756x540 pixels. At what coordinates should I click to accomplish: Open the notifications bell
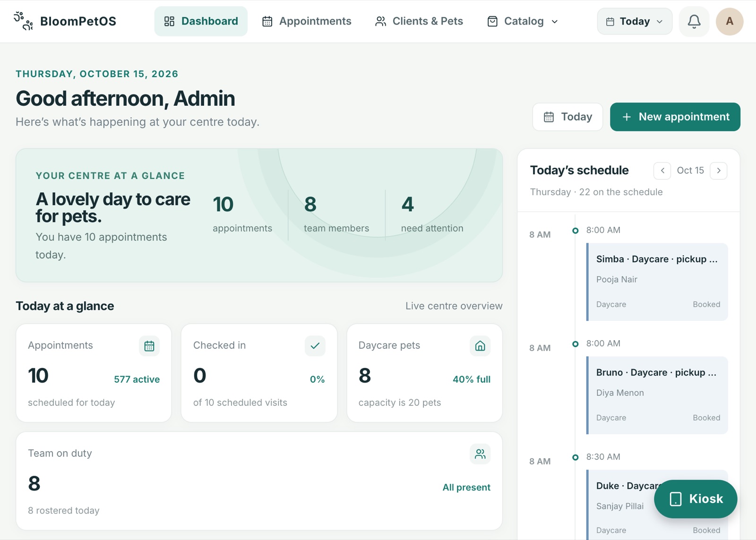pos(694,21)
